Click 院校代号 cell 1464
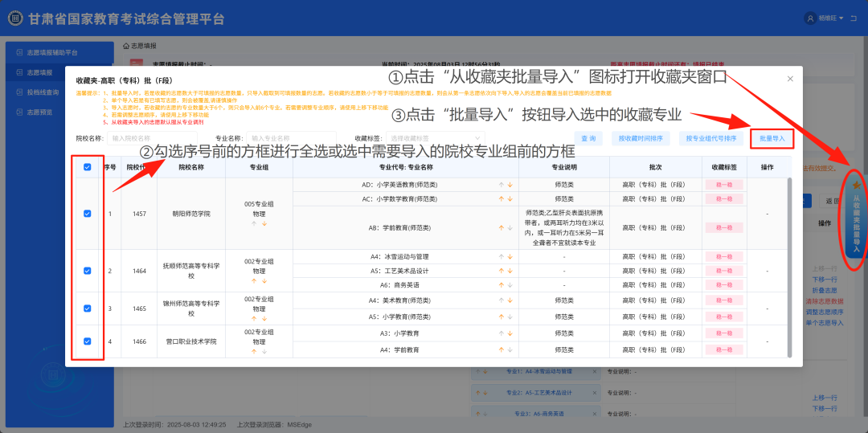The height and width of the screenshot is (433, 868). click(x=140, y=271)
